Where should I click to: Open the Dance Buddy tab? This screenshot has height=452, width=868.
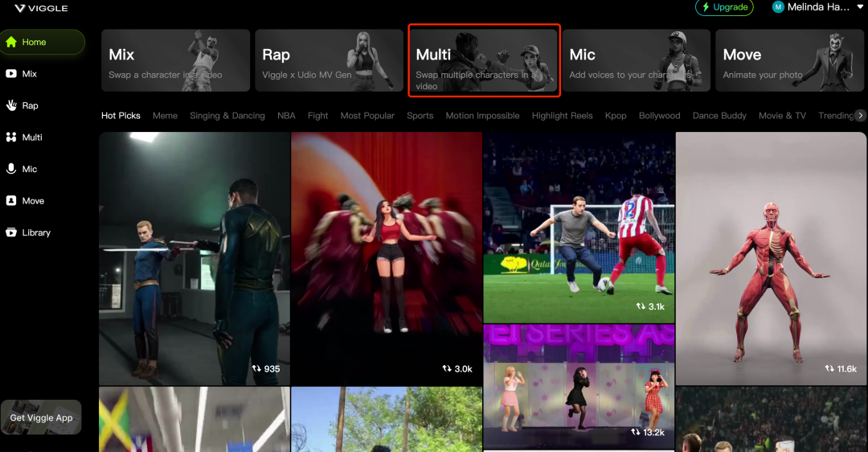pos(719,115)
